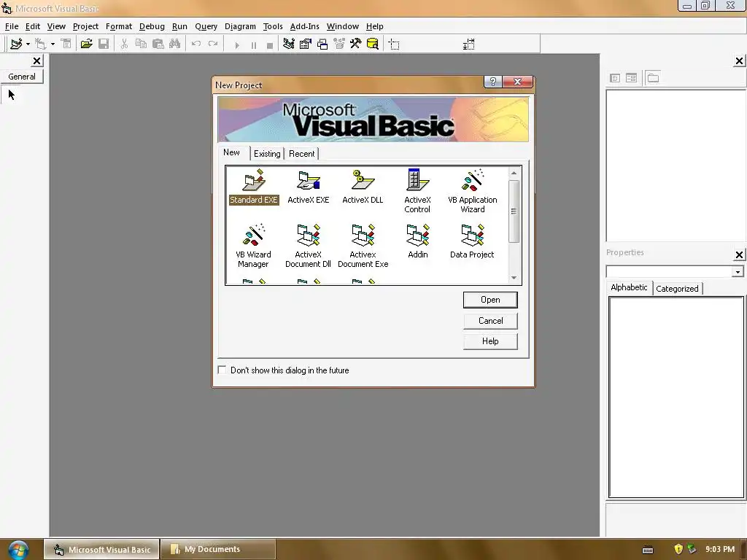
Task: Open dropdown arrow beside Add Form icon
Action: 53,44
